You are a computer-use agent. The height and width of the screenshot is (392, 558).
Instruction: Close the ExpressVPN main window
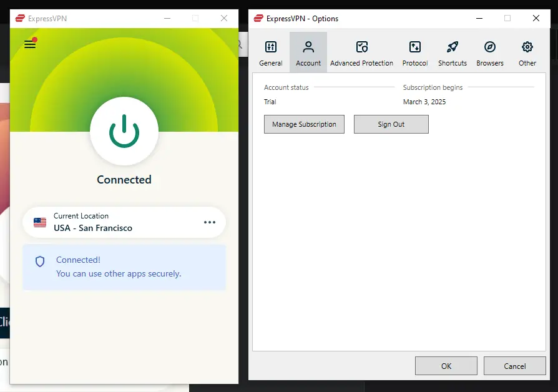pyautogui.click(x=224, y=18)
